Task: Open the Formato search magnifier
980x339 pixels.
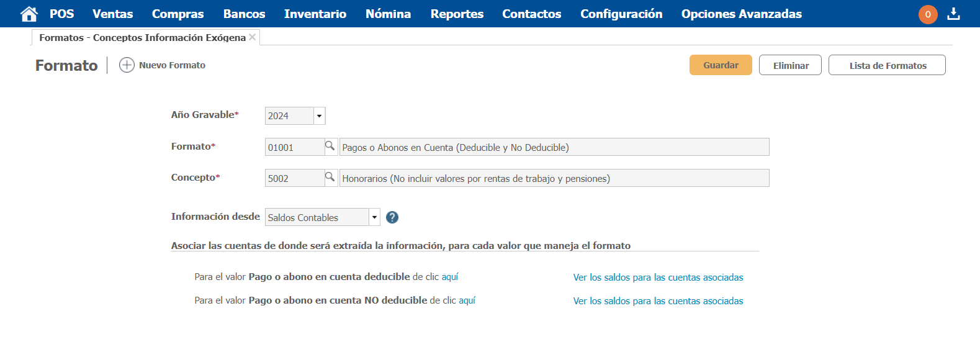Action: click(x=330, y=147)
